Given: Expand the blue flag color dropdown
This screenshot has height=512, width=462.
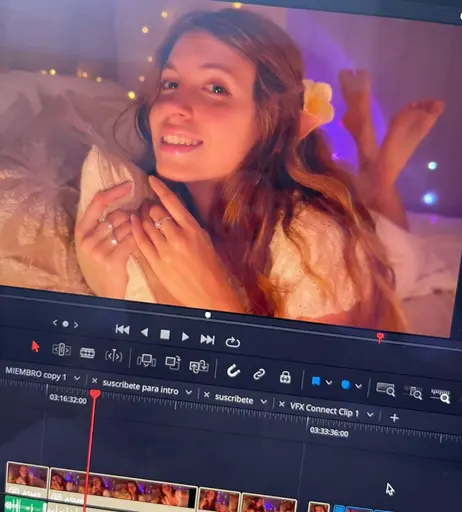Looking at the screenshot, I should tap(329, 383).
